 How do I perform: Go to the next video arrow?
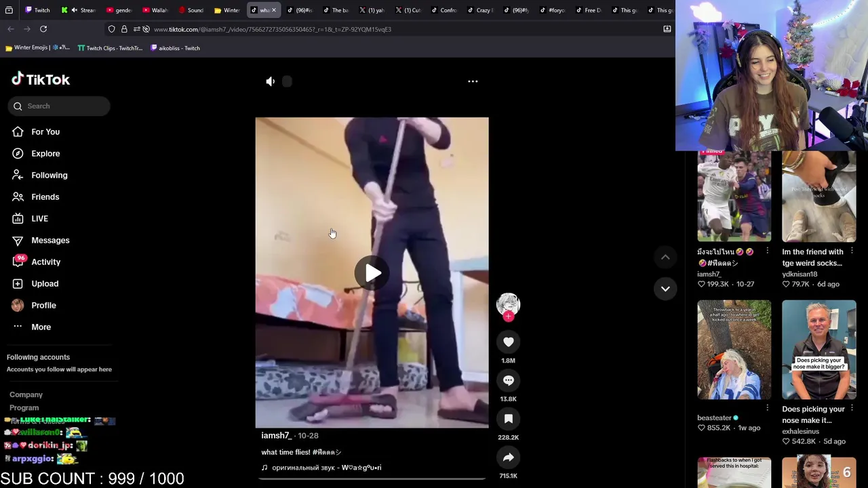(665, 289)
